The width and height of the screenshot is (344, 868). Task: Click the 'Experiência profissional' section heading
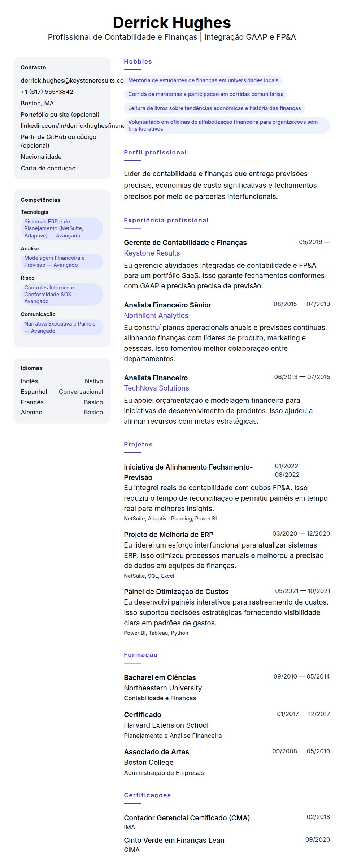[166, 220]
